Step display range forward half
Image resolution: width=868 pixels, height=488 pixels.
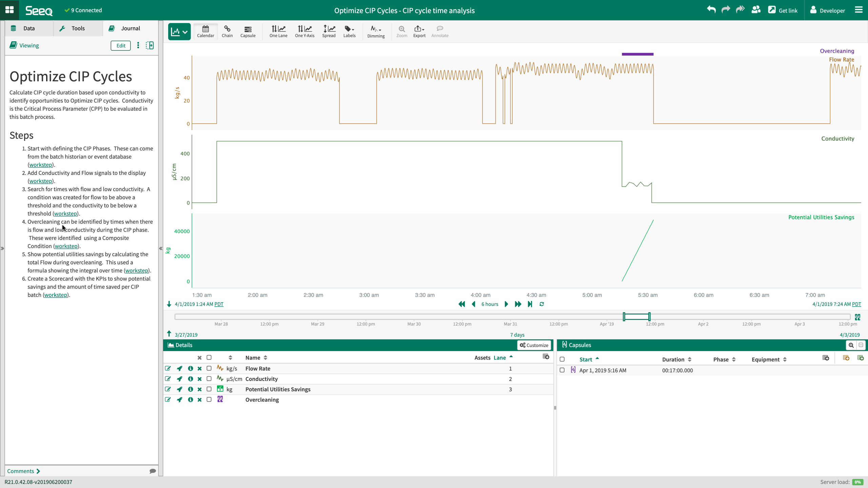point(506,304)
